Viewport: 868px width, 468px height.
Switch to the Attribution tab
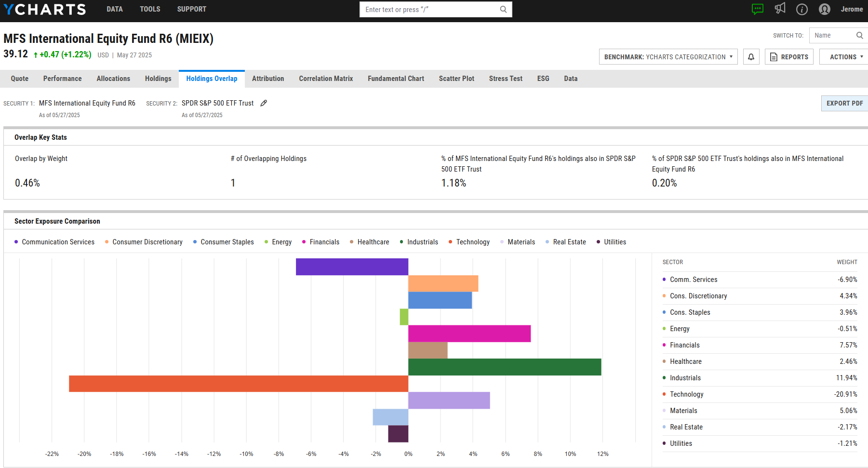coord(268,79)
